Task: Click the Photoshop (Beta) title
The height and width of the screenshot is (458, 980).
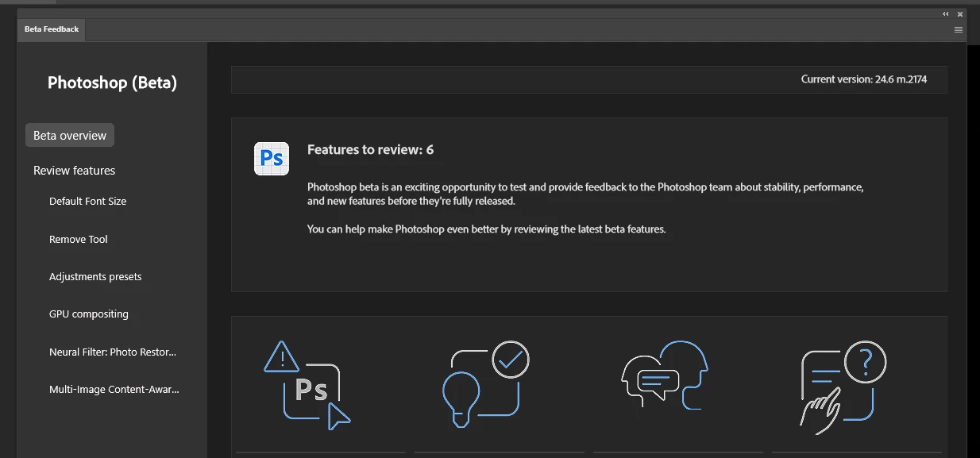Action: [112, 83]
